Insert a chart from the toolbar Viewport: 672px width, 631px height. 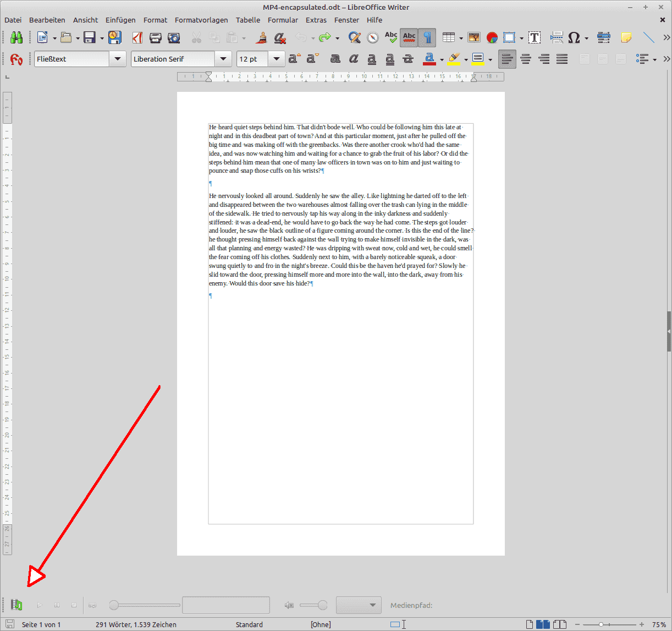point(492,37)
